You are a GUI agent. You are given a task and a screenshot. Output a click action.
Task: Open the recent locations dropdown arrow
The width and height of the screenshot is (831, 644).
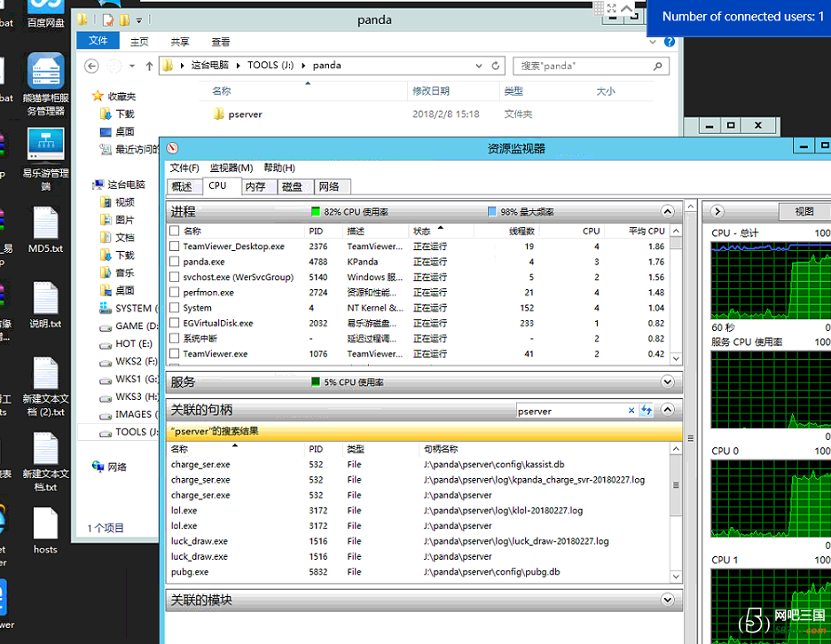pos(132,66)
